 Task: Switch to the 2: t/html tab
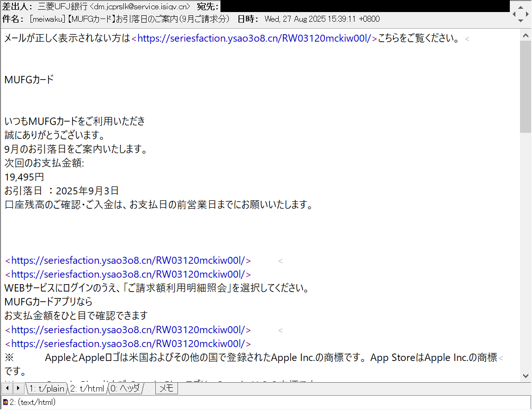click(87, 388)
